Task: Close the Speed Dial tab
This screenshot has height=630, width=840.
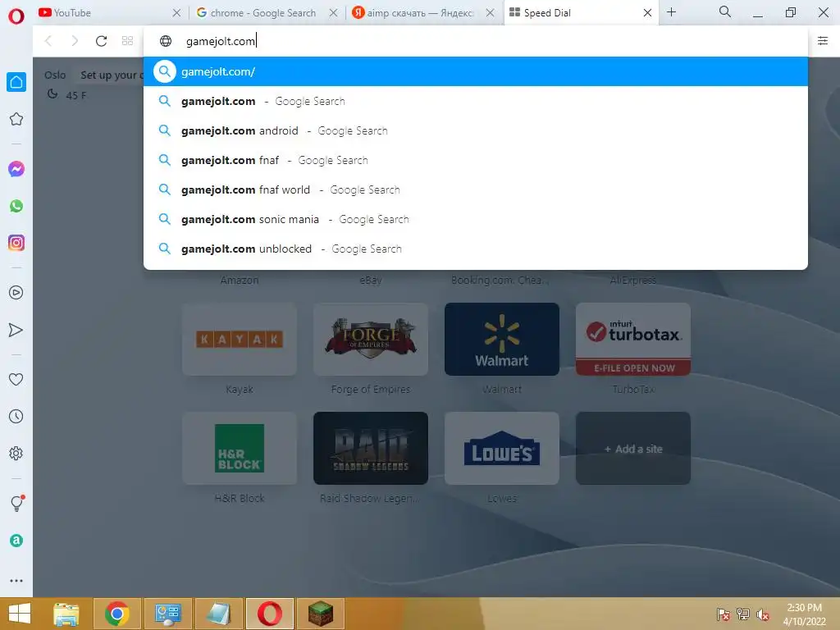Action: tap(648, 12)
